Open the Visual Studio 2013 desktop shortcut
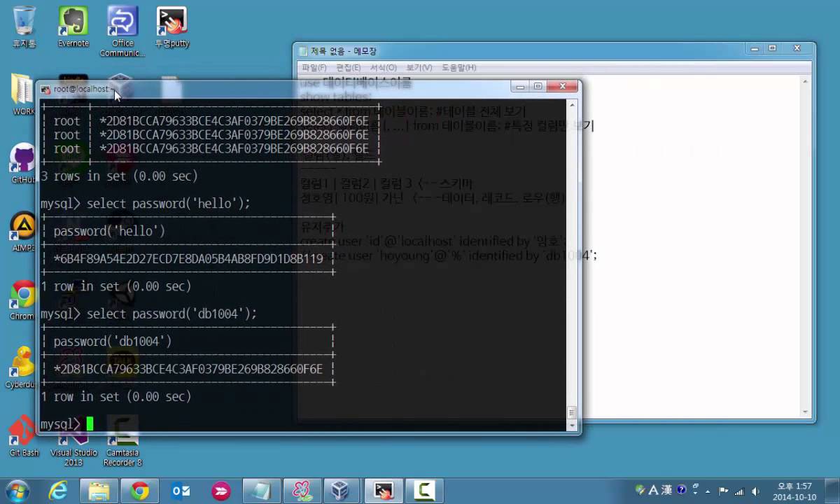The width and height of the screenshot is (840, 504). pyautogui.click(x=73, y=448)
